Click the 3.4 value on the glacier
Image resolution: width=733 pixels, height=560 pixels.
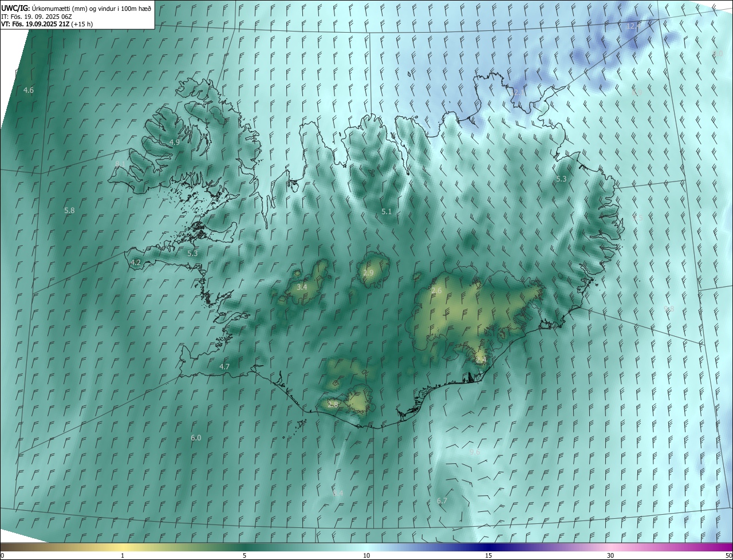click(302, 287)
